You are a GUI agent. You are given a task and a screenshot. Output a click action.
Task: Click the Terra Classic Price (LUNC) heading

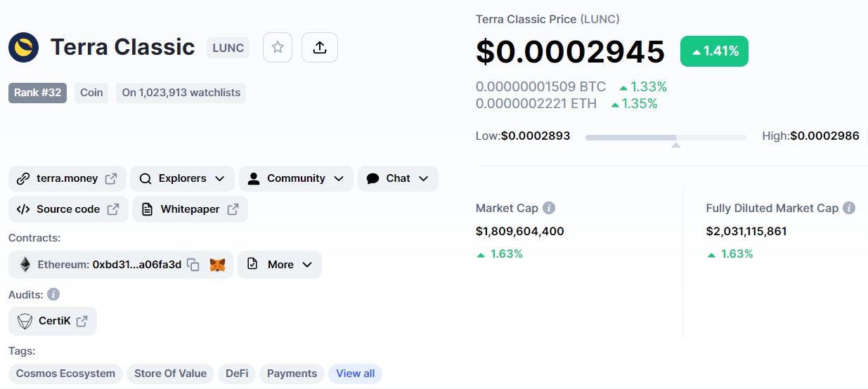coord(548,19)
